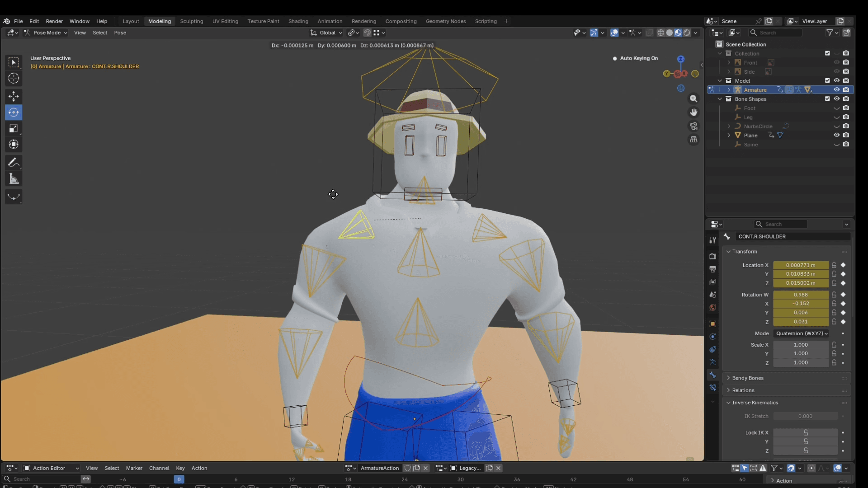Activate the Annotate pencil tool
Image resolution: width=868 pixels, height=488 pixels.
point(14,163)
